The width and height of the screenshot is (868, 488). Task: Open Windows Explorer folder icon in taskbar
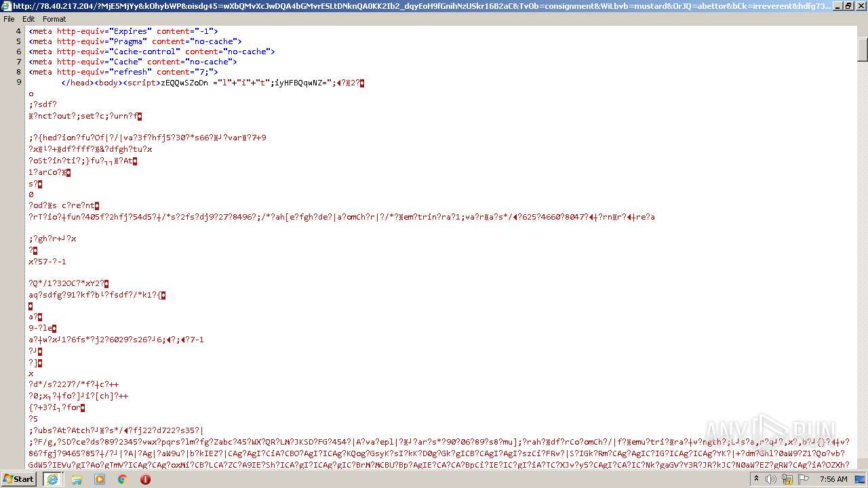(x=77, y=479)
